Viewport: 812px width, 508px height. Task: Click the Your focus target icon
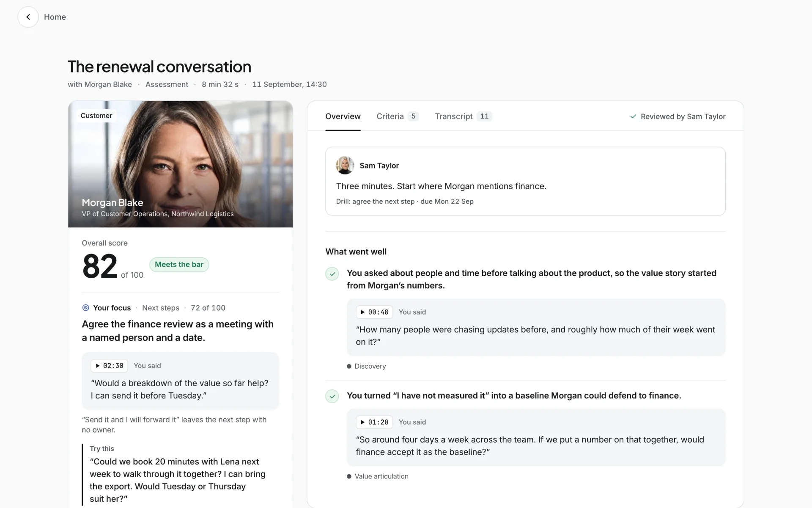tap(85, 308)
